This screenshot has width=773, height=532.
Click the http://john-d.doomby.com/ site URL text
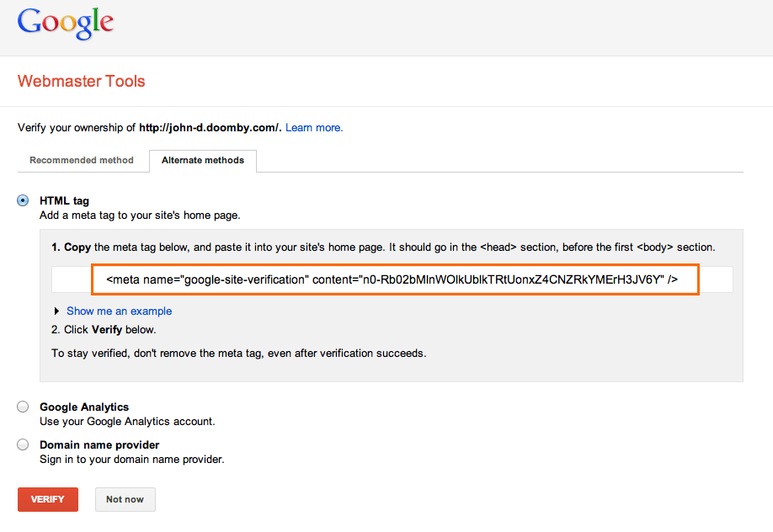click(x=210, y=128)
